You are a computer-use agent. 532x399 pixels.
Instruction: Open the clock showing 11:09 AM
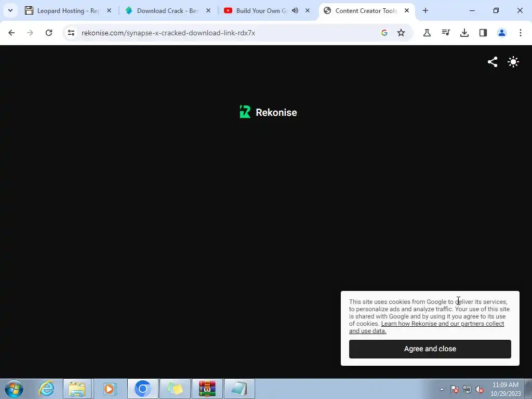tap(505, 389)
